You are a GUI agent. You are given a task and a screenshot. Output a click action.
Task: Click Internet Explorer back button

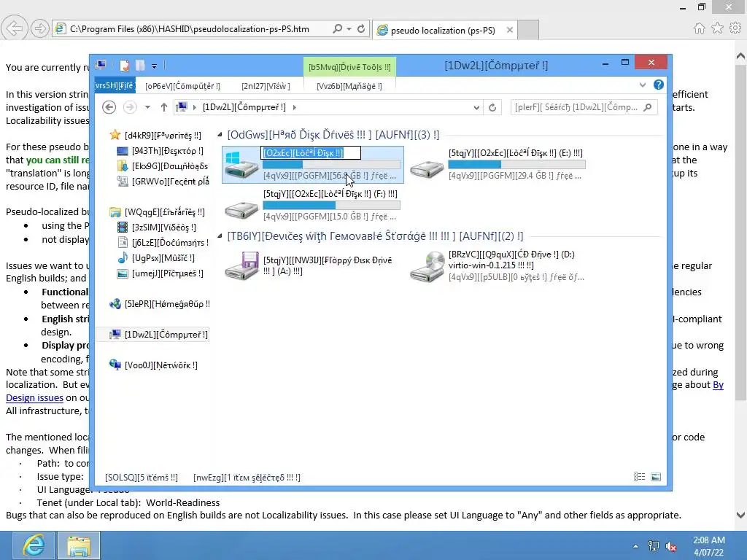pos(15,28)
